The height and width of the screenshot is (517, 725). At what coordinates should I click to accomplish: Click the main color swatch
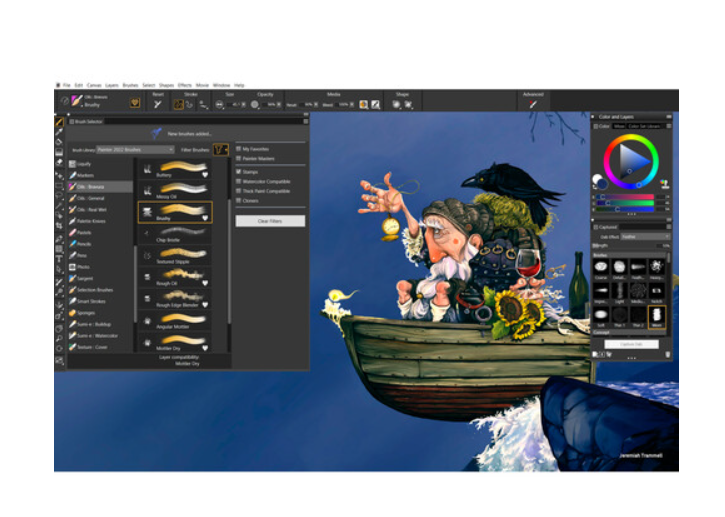pos(602,184)
